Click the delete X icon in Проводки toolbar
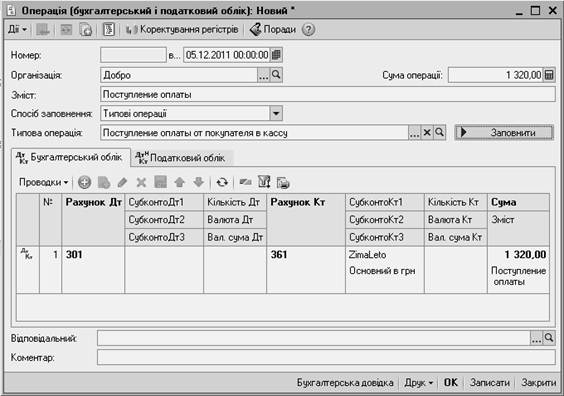The width and height of the screenshot is (564, 396). tap(141, 182)
